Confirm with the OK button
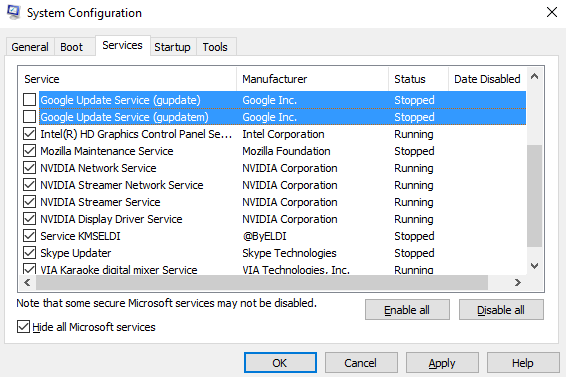Screen dimensions: 566x377 pos(280,363)
